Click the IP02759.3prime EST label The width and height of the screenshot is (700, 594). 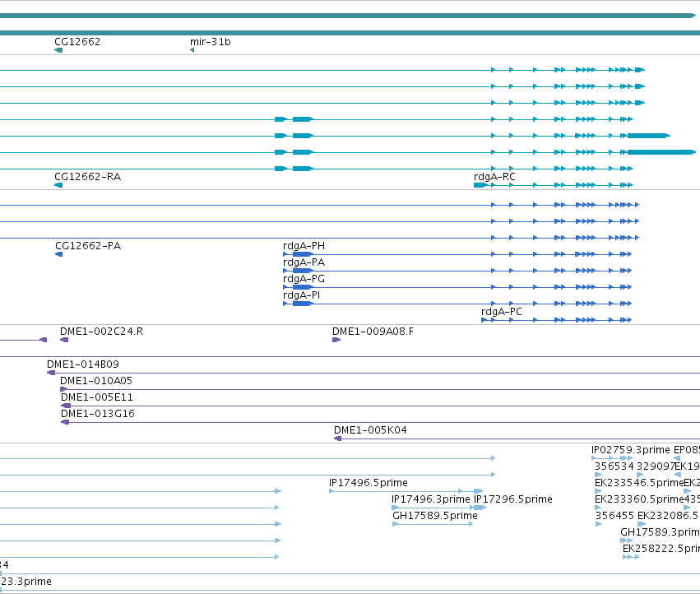(631, 450)
